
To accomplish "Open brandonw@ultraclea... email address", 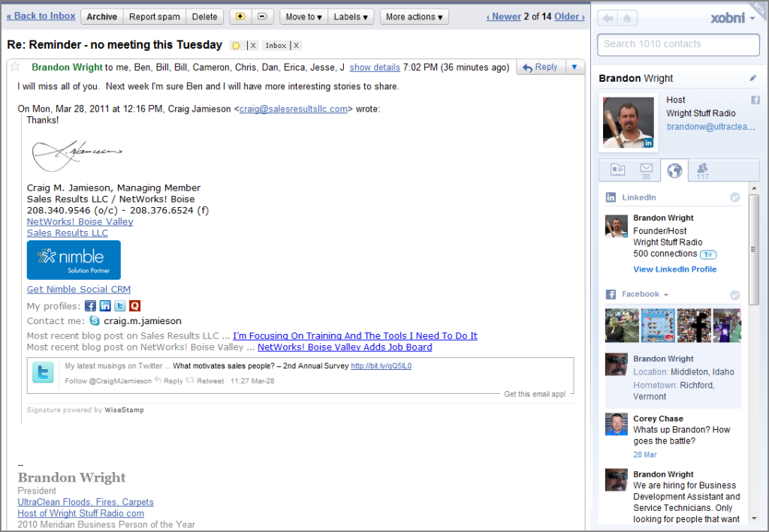I will pyautogui.click(x=710, y=126).
